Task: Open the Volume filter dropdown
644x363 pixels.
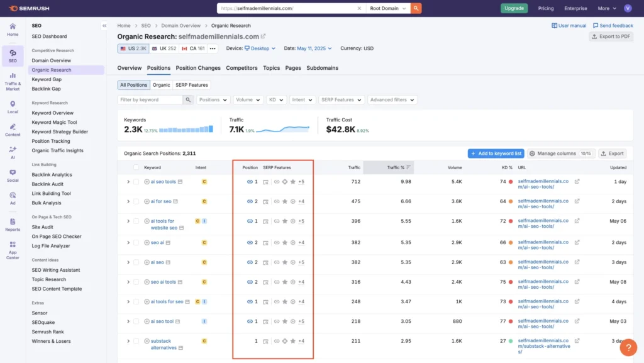Action: [248, 99]
